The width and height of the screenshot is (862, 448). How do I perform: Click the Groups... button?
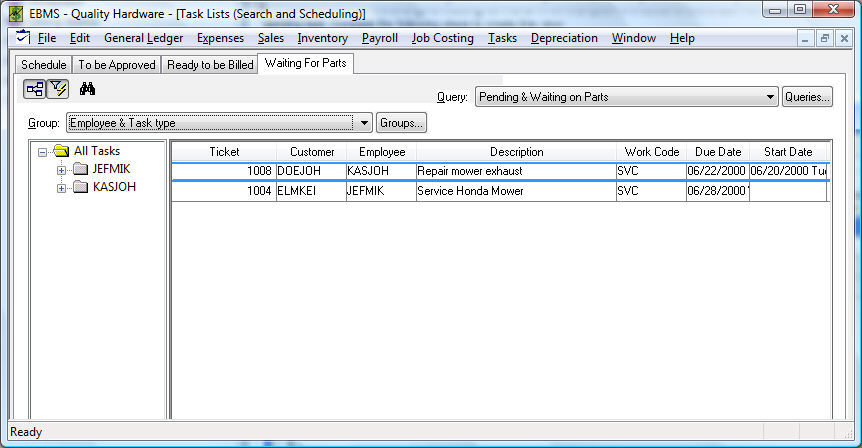[x=402, y=123]
